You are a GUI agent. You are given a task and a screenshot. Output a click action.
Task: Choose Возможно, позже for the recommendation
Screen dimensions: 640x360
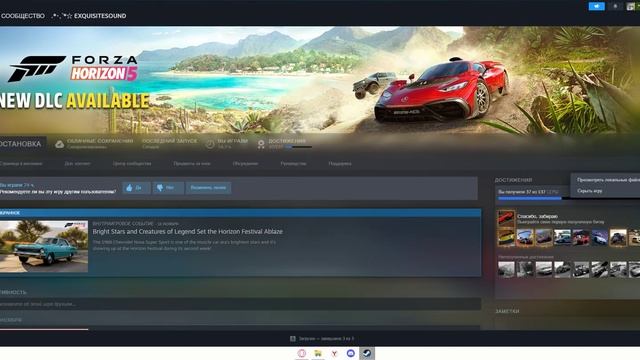coord(209,188)
